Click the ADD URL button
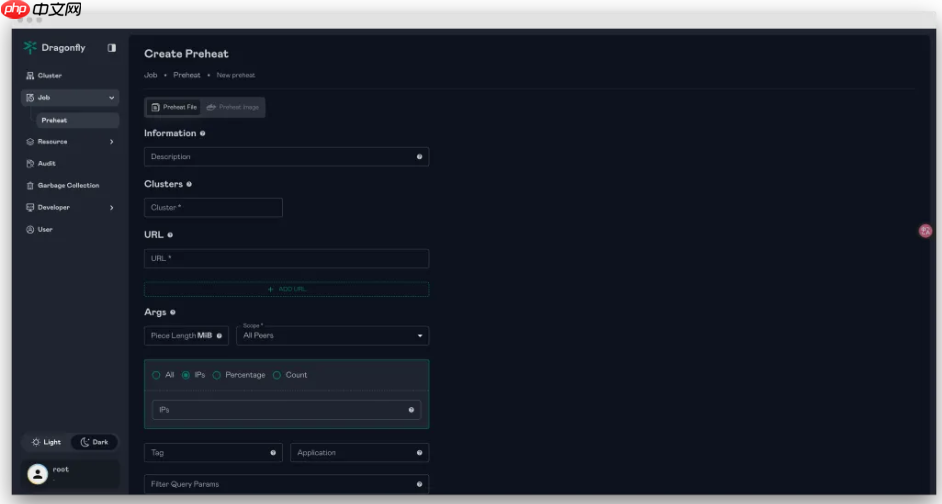942x504 pixels. 287,290
